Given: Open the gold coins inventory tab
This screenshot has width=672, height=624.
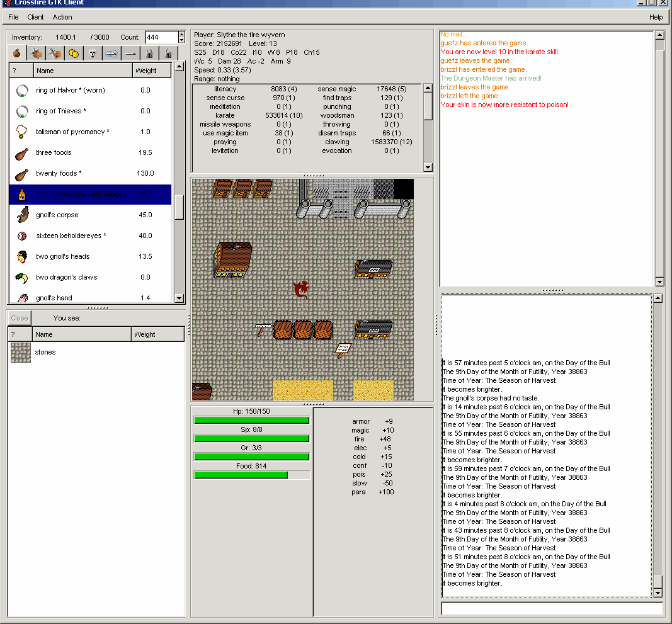Looking at the screenshot, I should click(74, 53).
